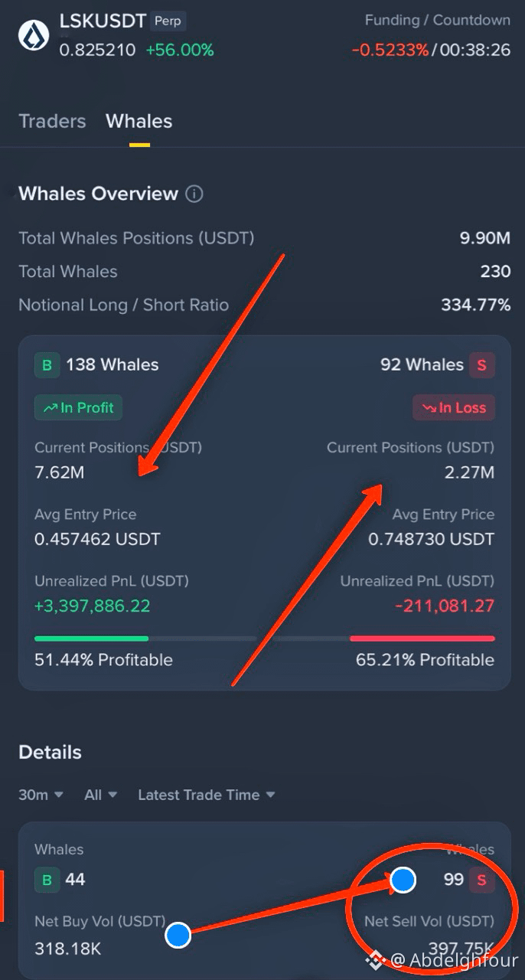Click the In Loss trend tag
The image size is (525, 980).
454,408
